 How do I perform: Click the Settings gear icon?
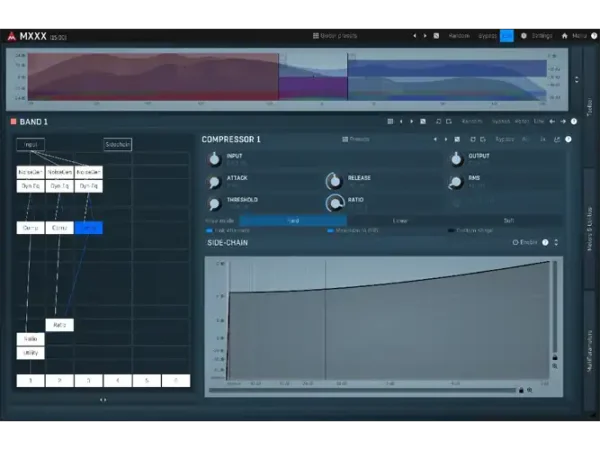[523, 36]
